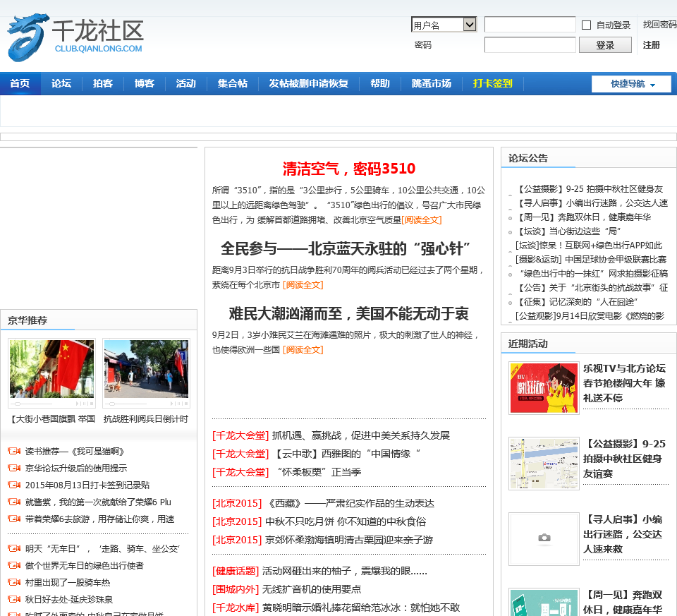Image resolution: width=677 pixels, height=616 pixels.
Task: Click the 找回密码 link
Action: tap(660, 25)
